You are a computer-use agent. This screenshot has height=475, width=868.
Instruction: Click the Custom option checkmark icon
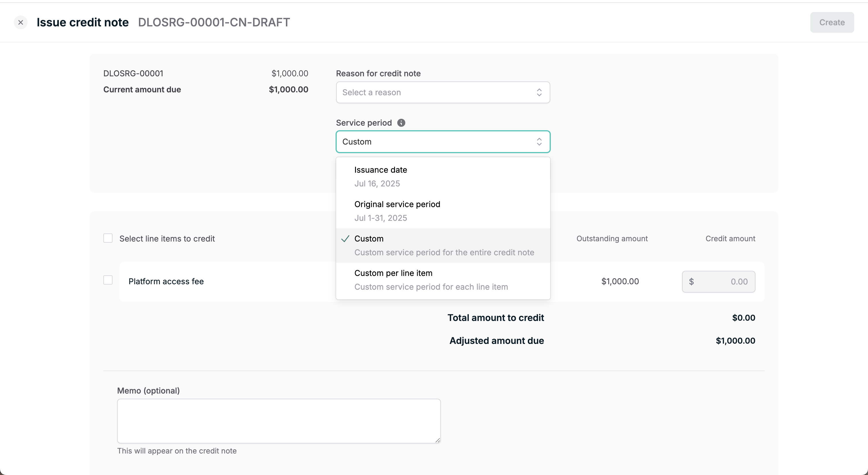tap(345, 239)
